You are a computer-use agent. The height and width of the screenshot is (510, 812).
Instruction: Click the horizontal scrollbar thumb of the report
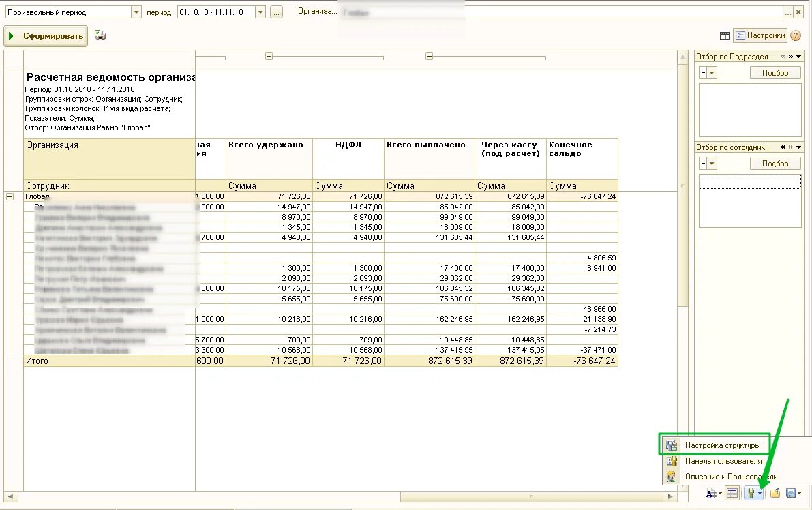531,496
